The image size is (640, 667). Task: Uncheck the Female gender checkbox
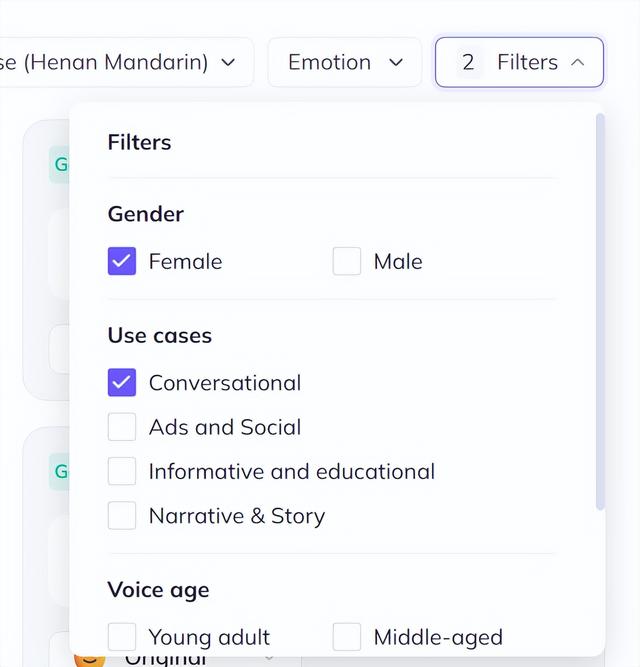tap(122, 262)
